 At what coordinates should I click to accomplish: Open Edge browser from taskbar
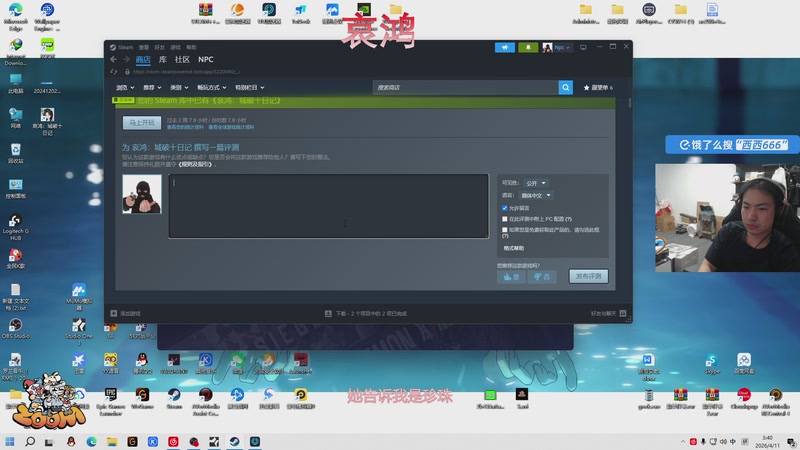point(91,441)
